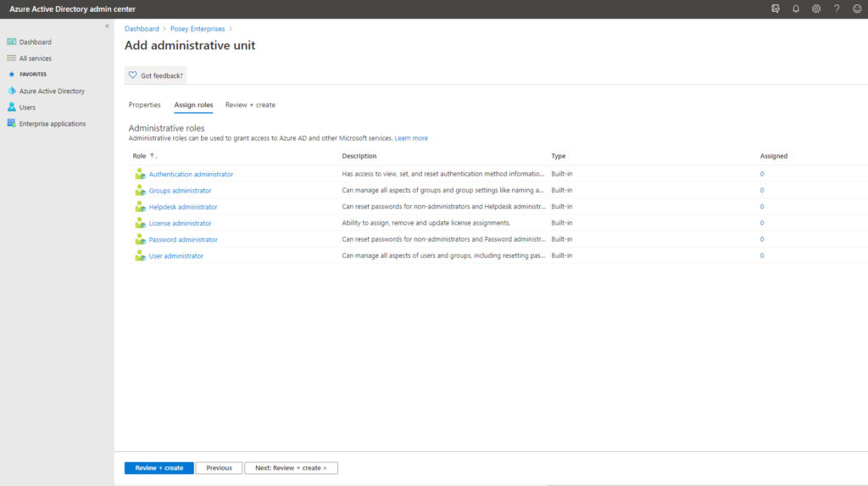The height and width of the screenshot is (486, 868).
Task: Click the Got feedback? button
Action: (x=156, y=75)
